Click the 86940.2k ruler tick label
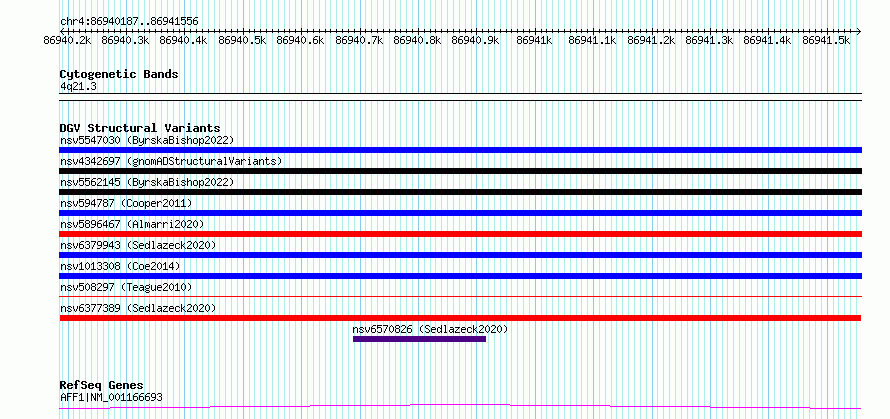 (x=68, y=40)
